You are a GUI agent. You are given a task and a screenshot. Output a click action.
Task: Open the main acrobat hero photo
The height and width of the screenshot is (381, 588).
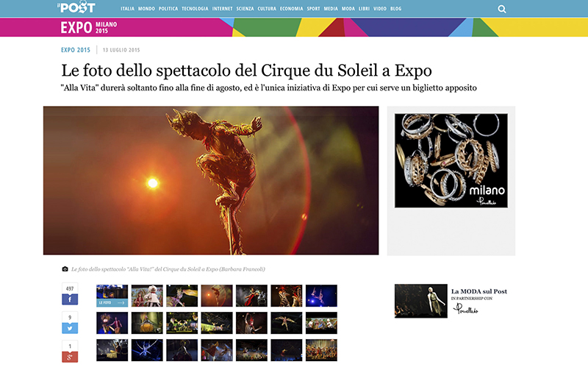pos(211,180)
